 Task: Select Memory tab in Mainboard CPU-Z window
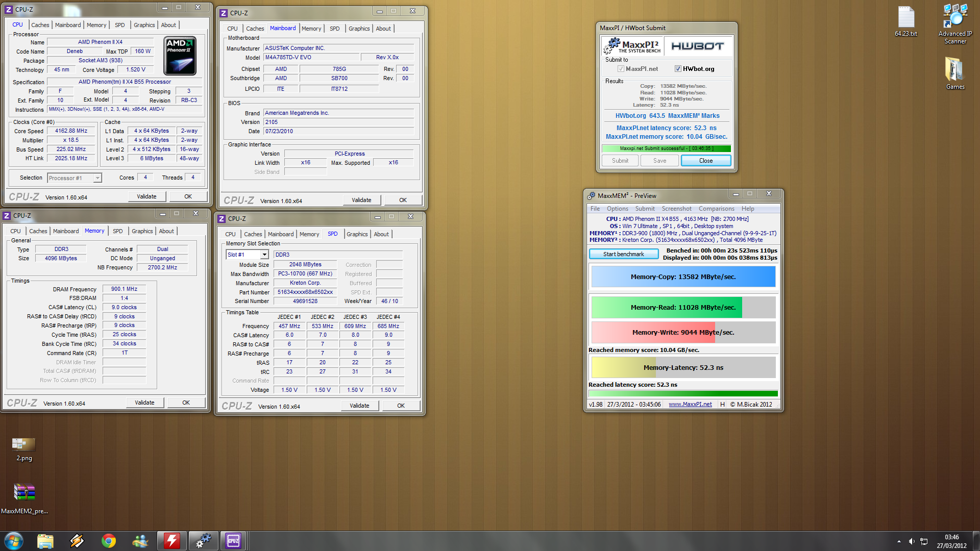click(311, 29)
